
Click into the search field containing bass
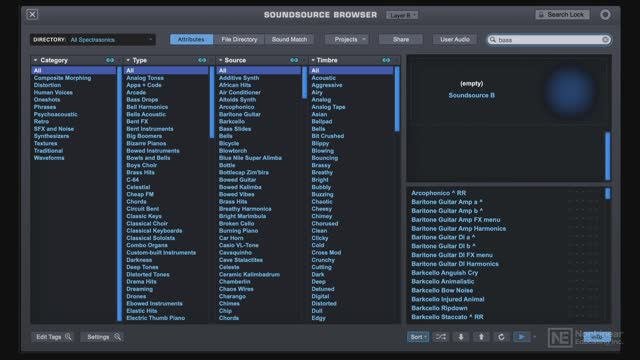(x=549, y=40)
